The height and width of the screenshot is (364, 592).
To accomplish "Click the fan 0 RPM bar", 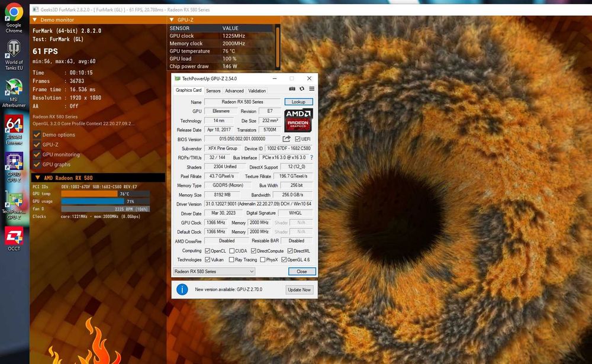I will 105,209.
